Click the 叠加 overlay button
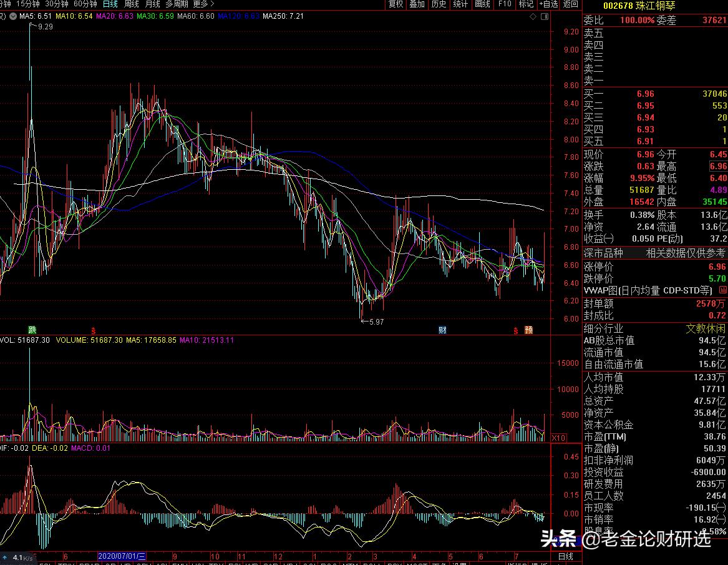728x565 pixels. (x=417, y=4)
